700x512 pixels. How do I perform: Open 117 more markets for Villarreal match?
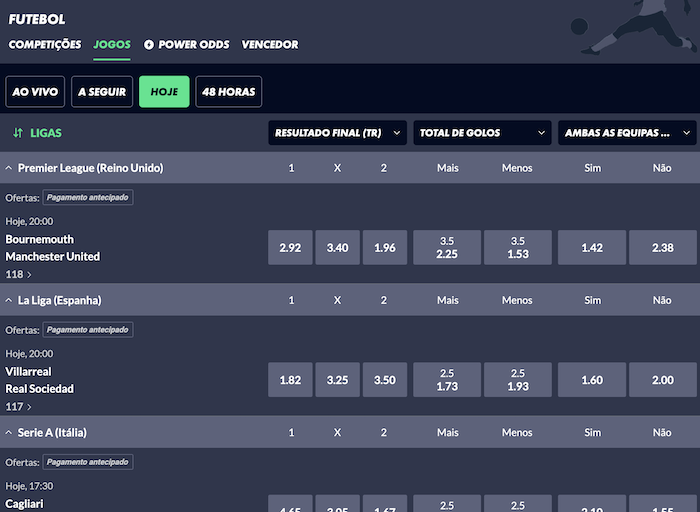tap(19, 407)
